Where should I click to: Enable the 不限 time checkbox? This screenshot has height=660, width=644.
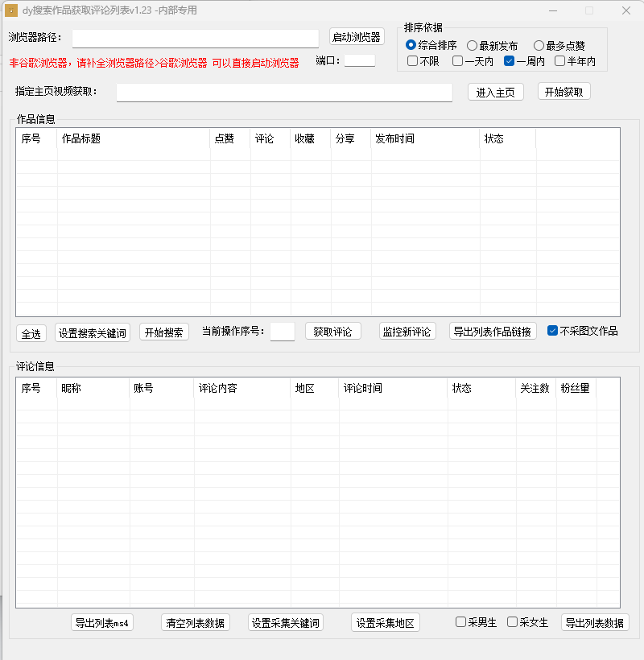coord(413,61)
